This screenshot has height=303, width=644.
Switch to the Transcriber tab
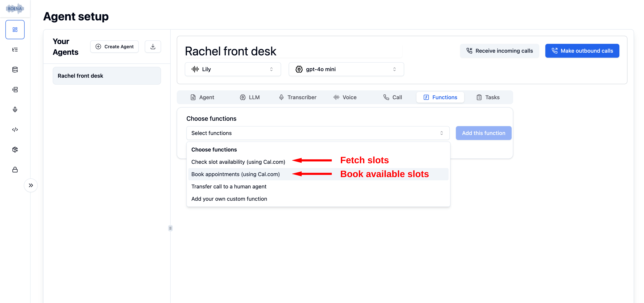click(x=298, y=97)
